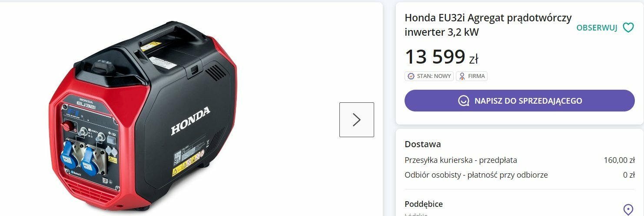Show the next product photo with the arrow

click(357, 120)
